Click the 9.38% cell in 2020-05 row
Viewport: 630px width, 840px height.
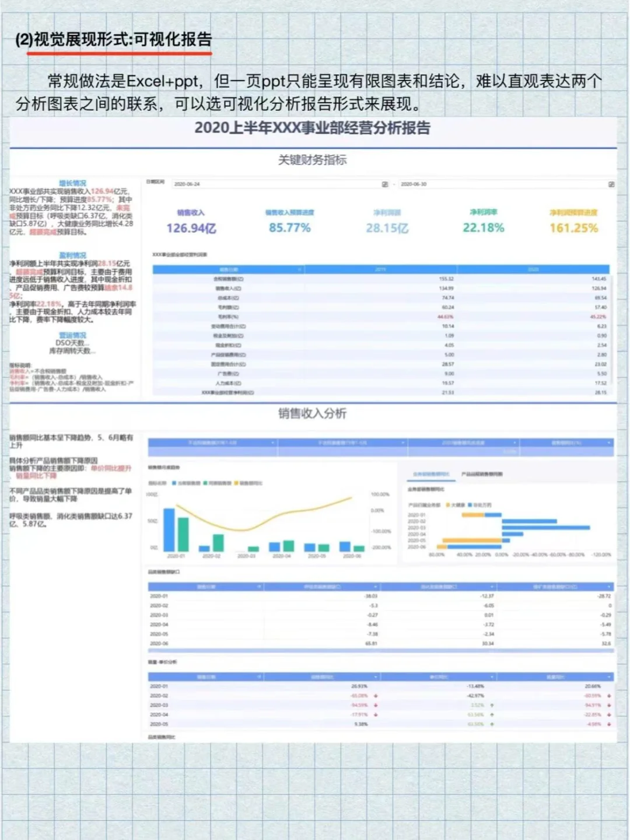pyautogui.click(x=361, y=724)
